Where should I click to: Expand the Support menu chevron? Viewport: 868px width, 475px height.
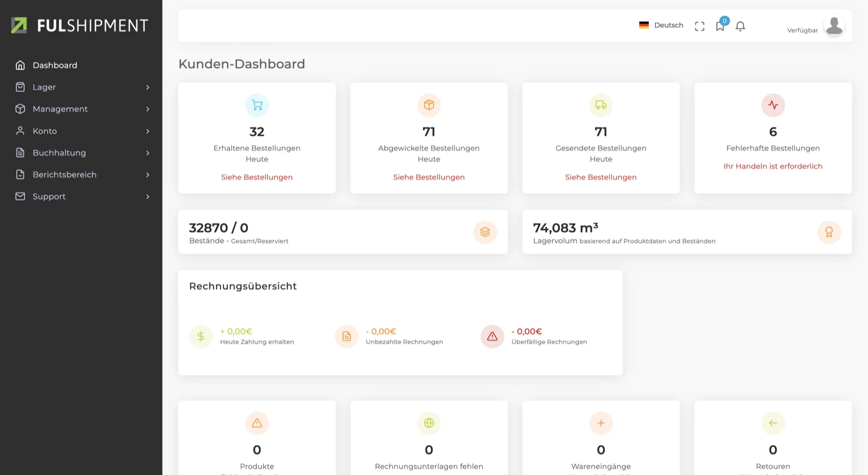click(148, 197)
